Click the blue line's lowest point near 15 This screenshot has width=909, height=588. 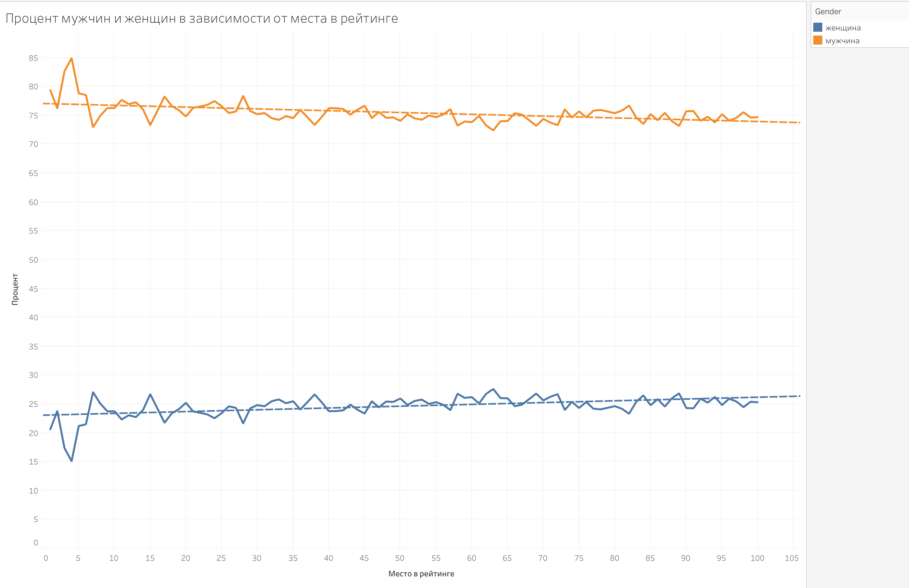point(71,461)
